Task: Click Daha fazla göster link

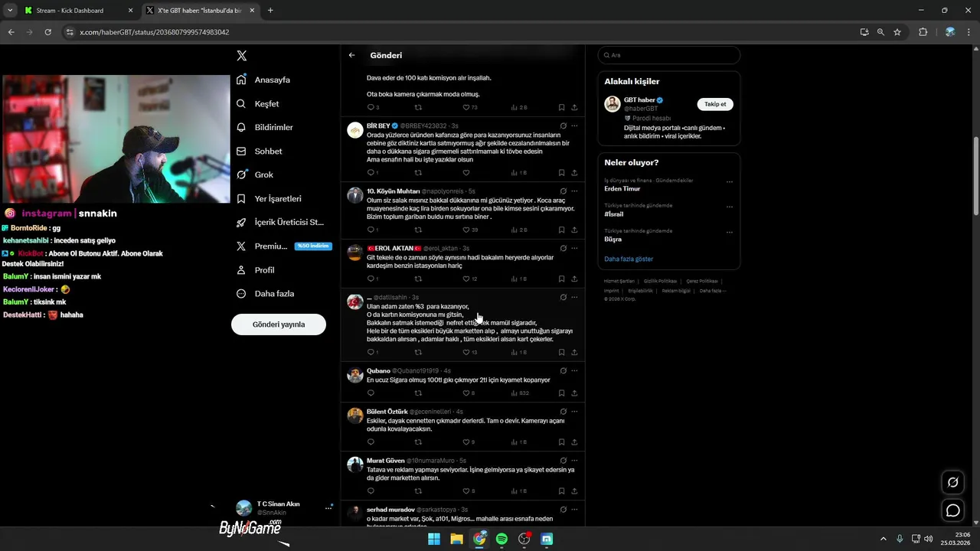Action: [629, 259]
